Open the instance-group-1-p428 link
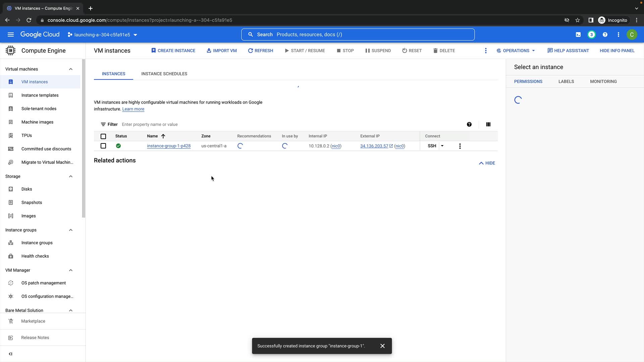This screenshot has height=362, width=644. 169,146
